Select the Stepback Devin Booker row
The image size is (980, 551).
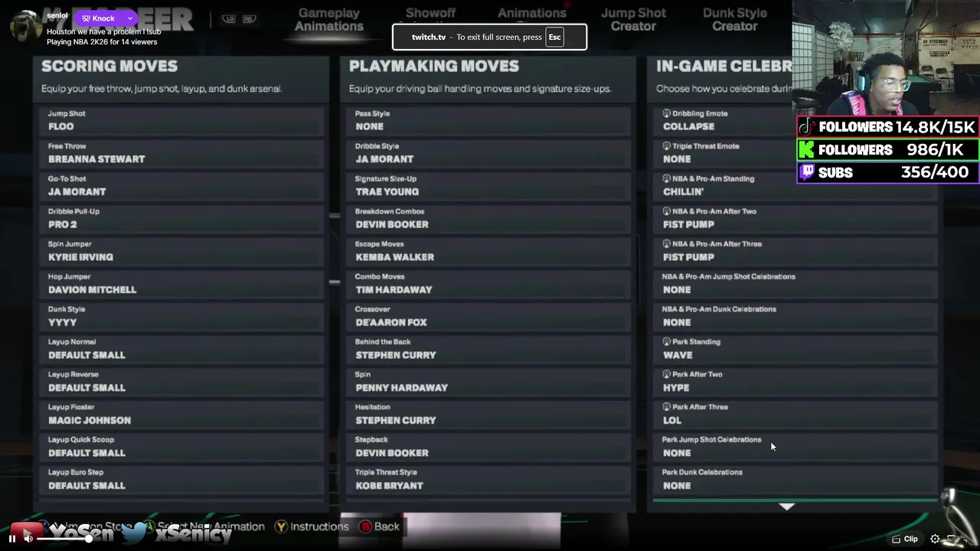coord(489,447)
